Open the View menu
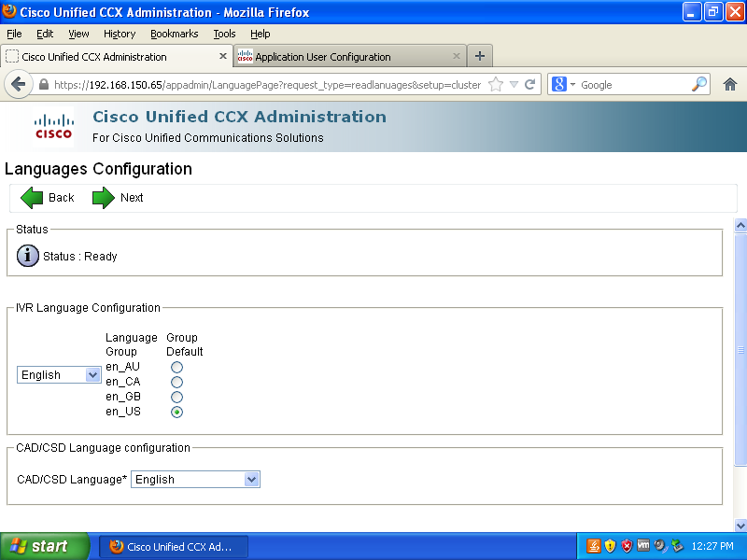The image size is (747, 560). [78, 34]
